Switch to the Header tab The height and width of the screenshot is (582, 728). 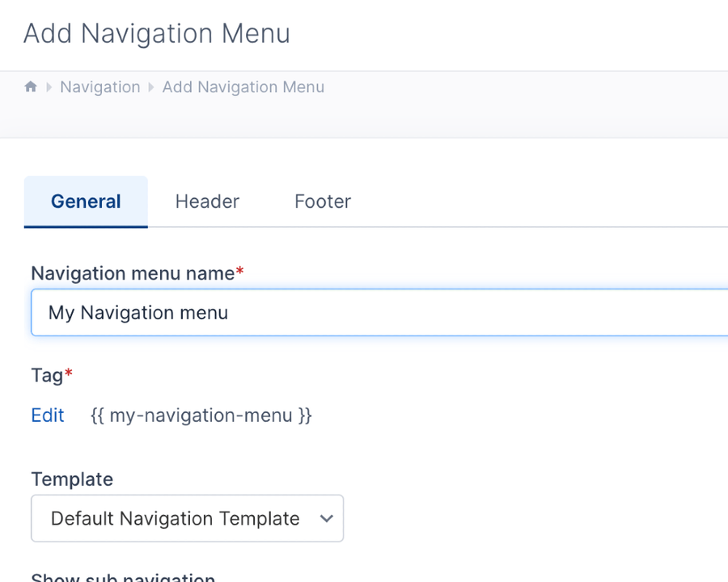click(207, 201)
